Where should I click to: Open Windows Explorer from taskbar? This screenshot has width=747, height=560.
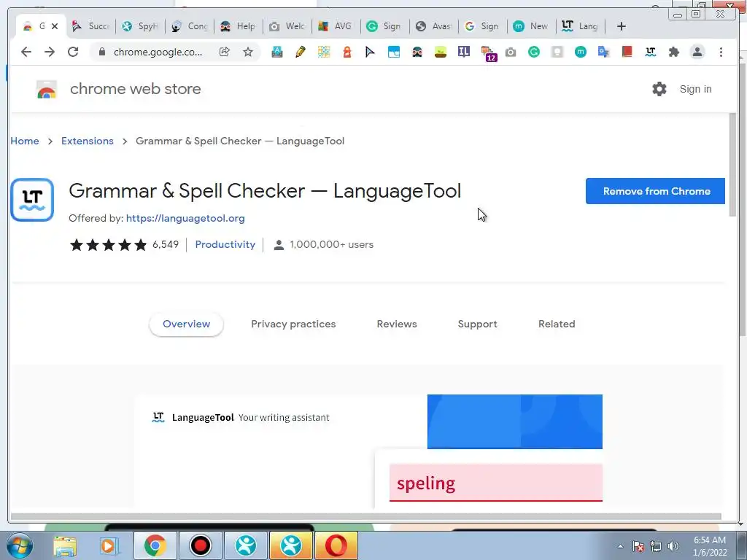[x=65, y=545]
